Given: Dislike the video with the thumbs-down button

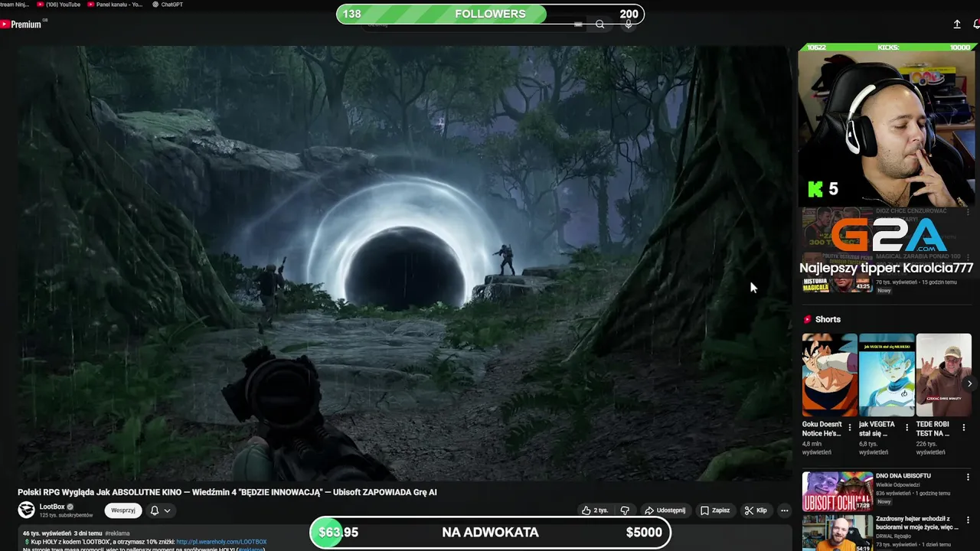Looking at the screenshot, I should tap(625, 510).
